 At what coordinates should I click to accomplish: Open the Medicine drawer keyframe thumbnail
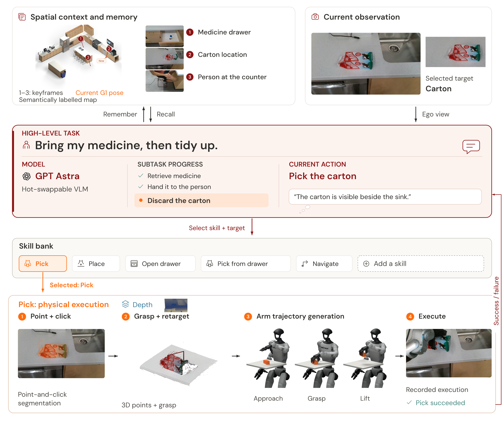point(165,36)
